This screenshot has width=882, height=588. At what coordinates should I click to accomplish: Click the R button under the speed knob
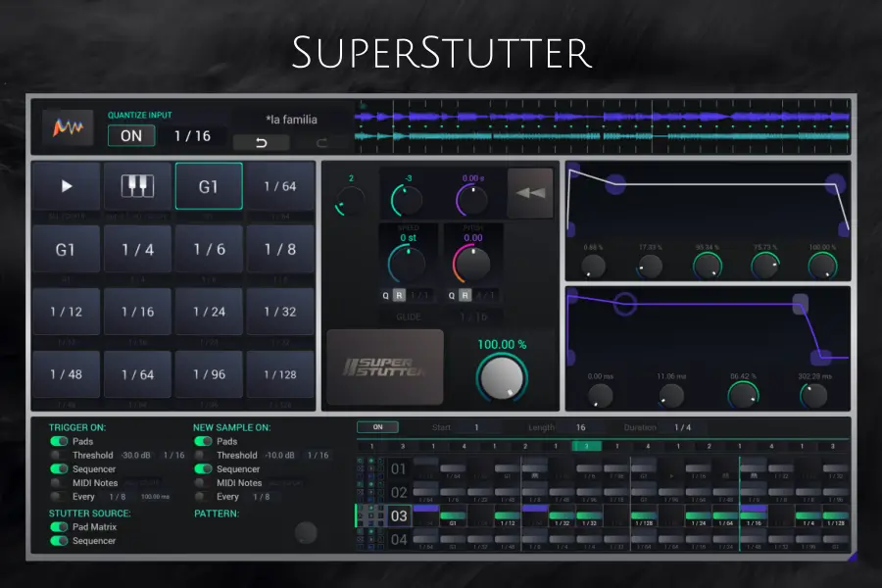(x=399, y=295)
